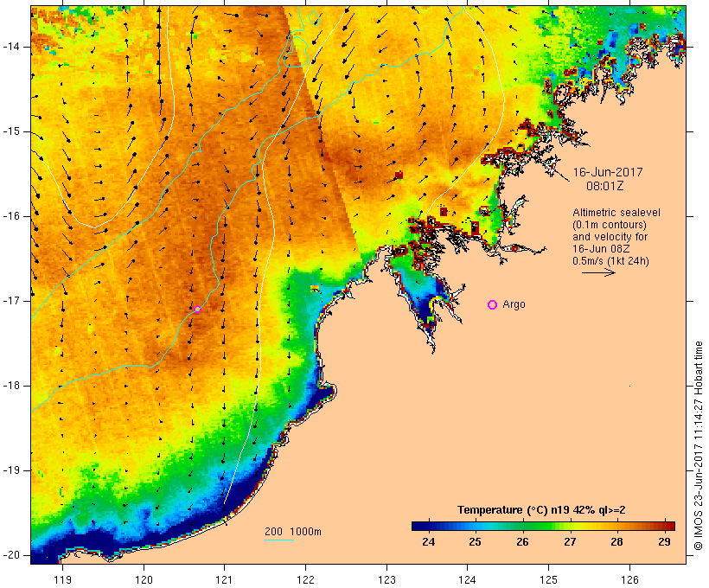Click the IMOS copyright timestamp text
The image size is (709, 588).
pyautogui.click(x=699, y=446)
